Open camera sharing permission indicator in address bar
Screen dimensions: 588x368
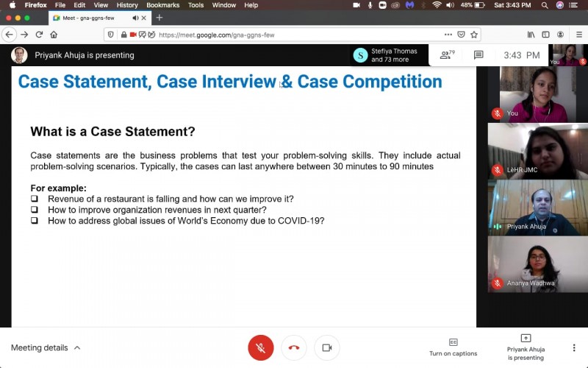[133, 35]
